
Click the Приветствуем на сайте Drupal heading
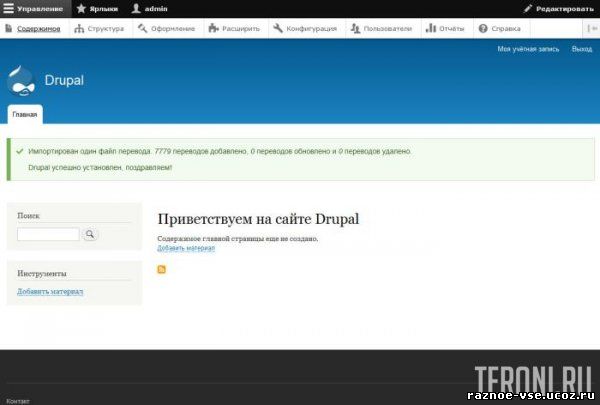click(258, 219)
